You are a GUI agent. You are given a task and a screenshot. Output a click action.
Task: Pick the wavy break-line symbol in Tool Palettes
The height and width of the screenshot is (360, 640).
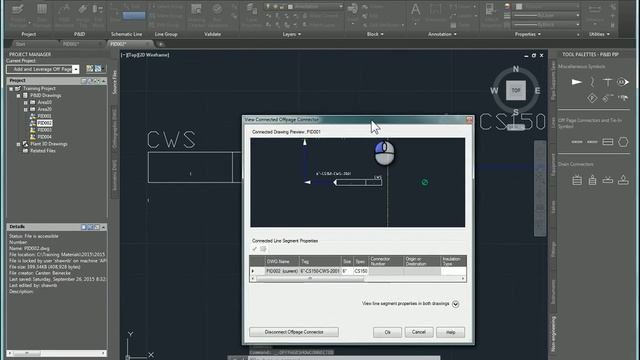pyautogui.click(x=592, y=82)
